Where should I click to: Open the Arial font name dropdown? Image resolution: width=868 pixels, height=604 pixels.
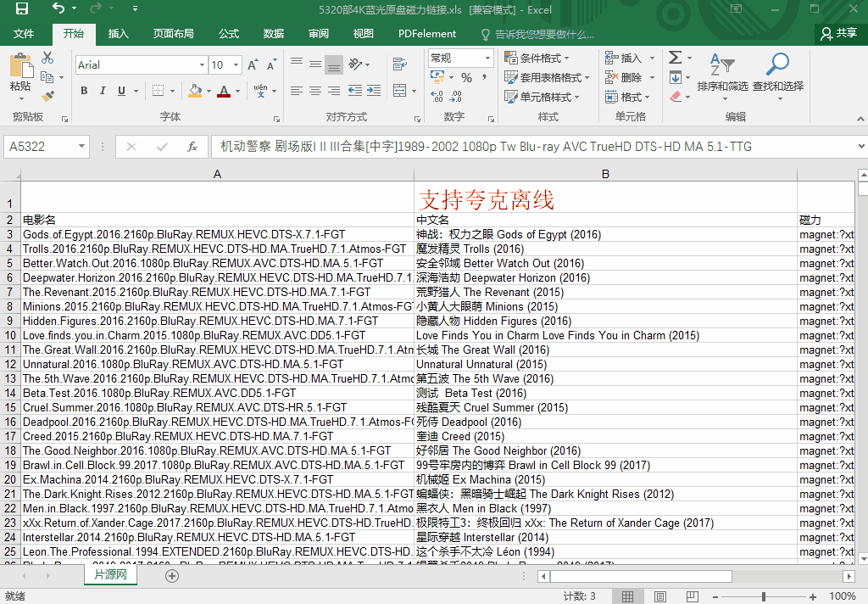[x=202, y=65]
